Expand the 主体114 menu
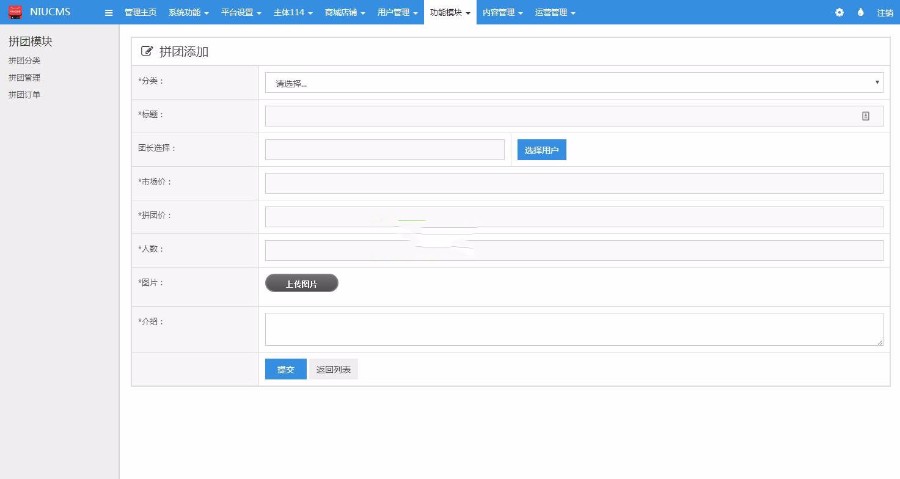Image resolution: width=900 pixels, height=479 pixels. tap(293, 12)
